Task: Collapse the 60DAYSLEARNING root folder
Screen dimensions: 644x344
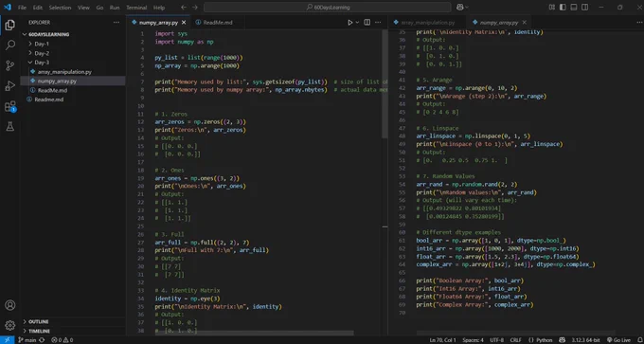Action: 49,34
